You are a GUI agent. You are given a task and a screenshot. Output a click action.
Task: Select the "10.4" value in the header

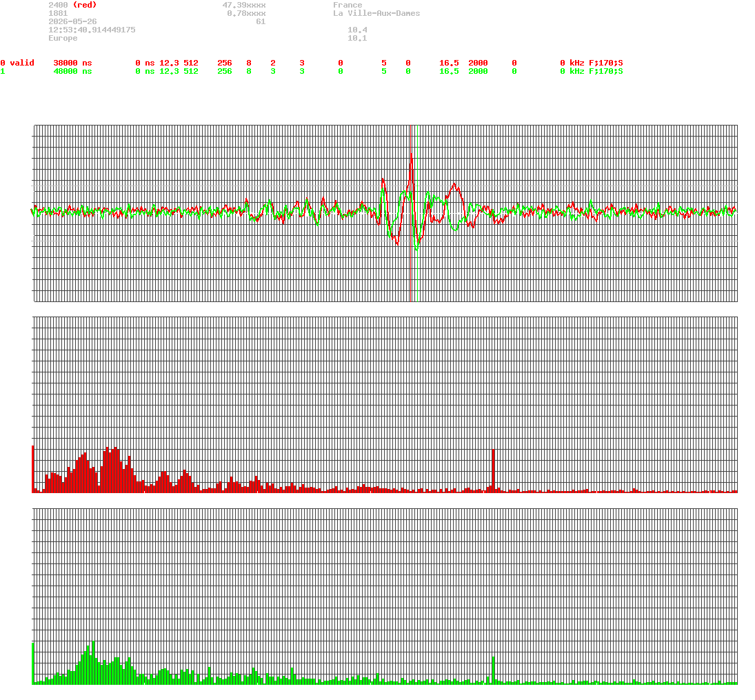[x=357, y=30]
